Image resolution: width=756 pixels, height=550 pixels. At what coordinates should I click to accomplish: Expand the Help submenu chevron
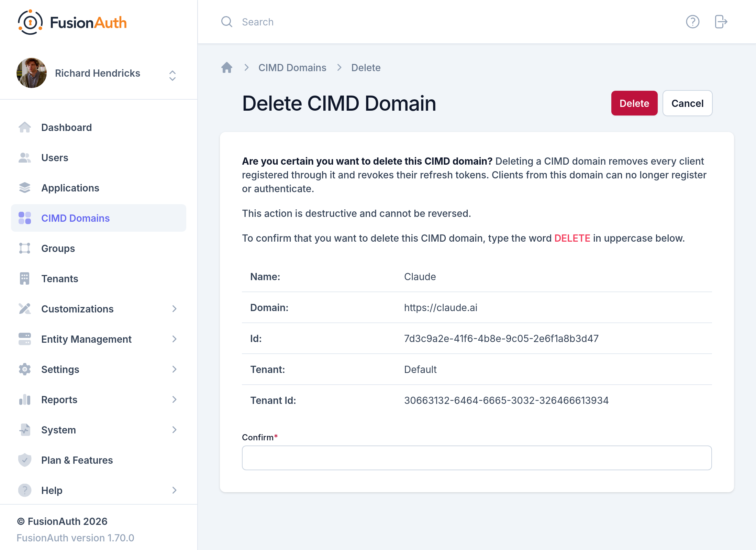coord(175,490)
